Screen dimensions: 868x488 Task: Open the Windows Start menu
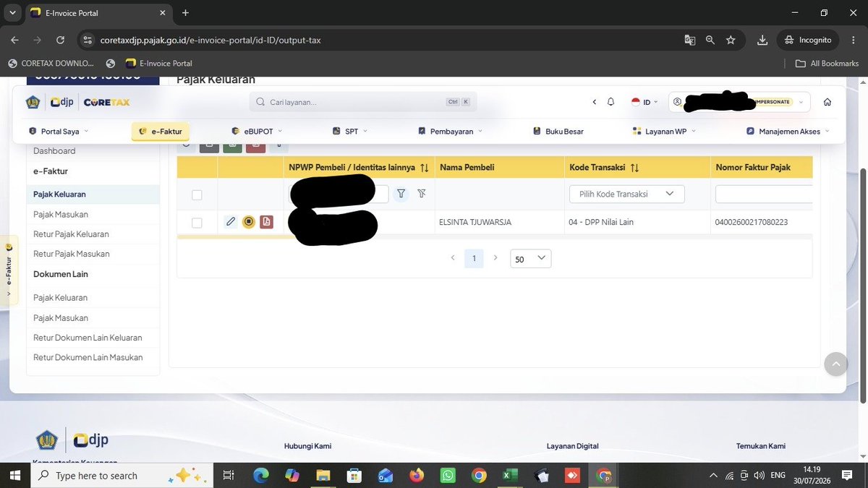15,475
